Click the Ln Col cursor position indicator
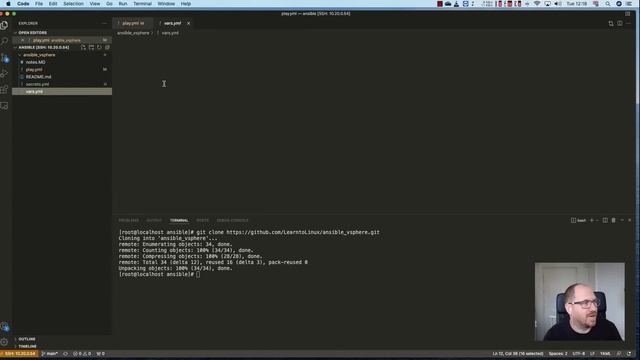The width and height of the screenshot is (640, 360). pyautogui.click(x=518, y=354)
